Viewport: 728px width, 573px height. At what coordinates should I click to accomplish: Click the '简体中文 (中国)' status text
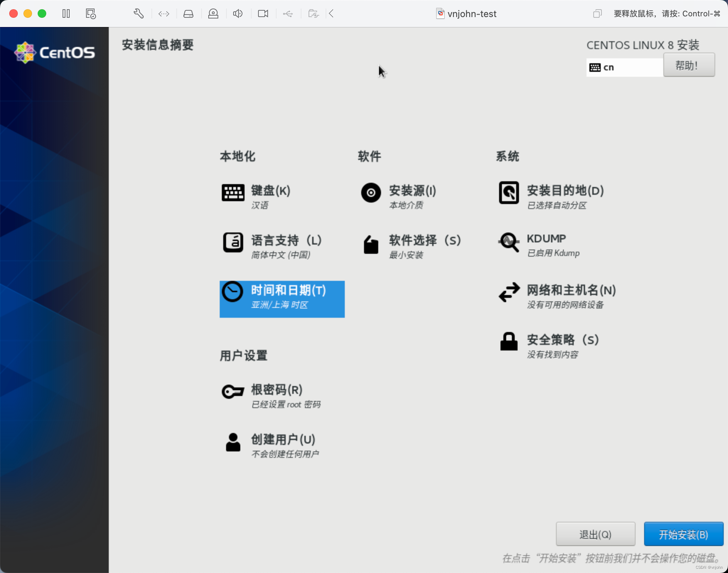click(x=281, y=255)
